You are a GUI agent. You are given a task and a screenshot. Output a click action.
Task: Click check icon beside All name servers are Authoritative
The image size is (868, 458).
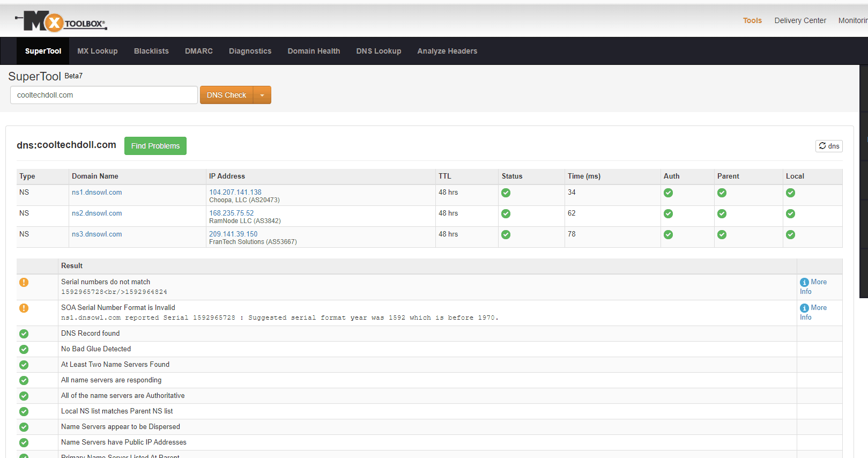pos(24,396)
